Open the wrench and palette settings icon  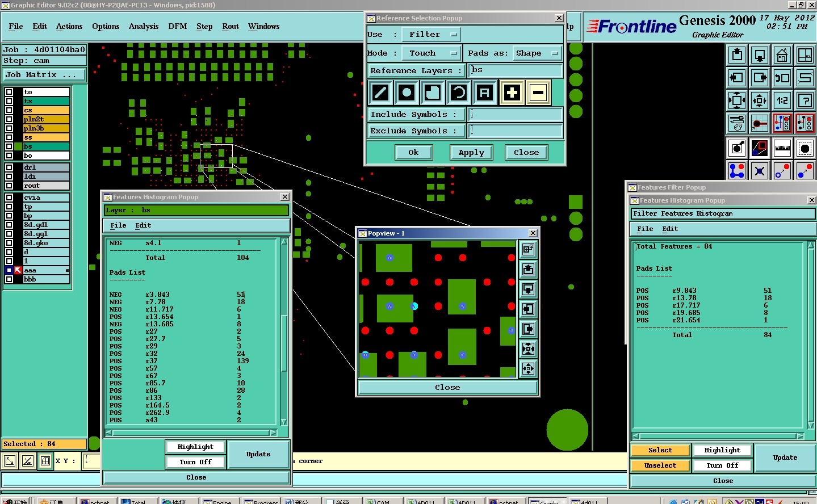pyautogui.click(x=737, y=123)
